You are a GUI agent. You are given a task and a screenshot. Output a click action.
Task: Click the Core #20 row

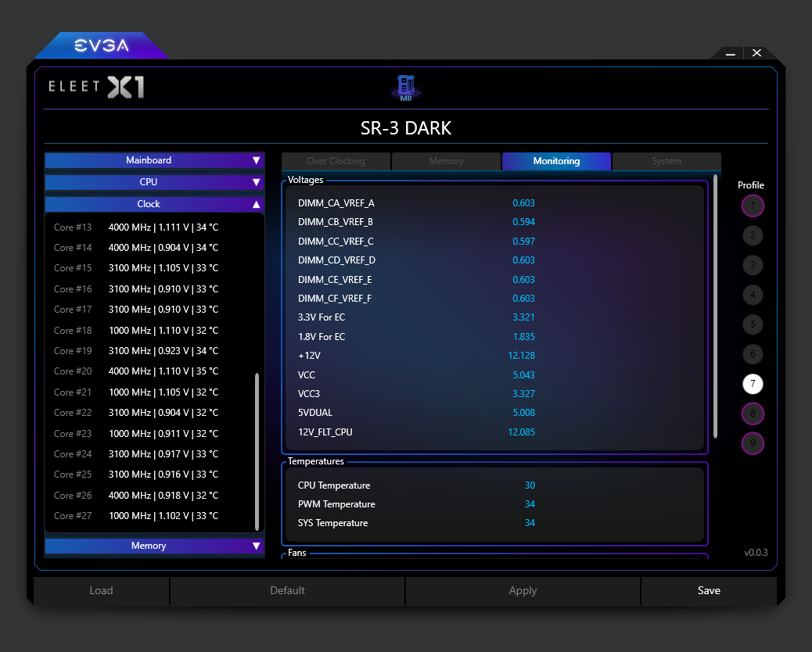pyautogui.click(x=136, y=371)
